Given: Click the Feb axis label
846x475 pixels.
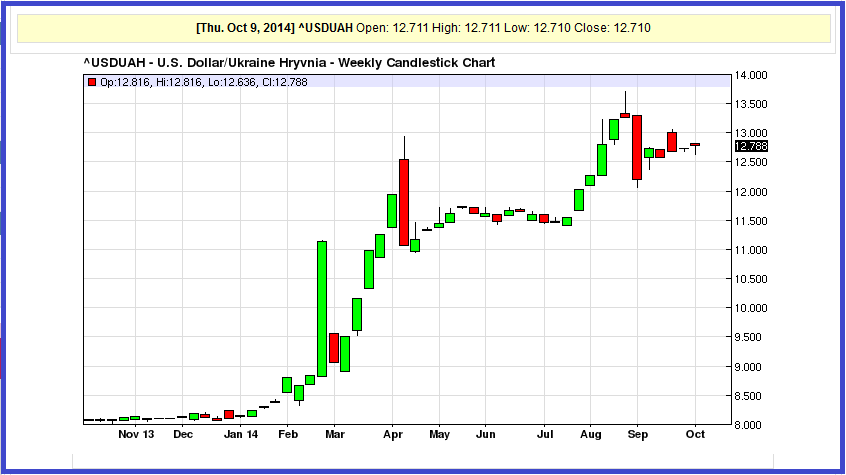Looking at the screenshot, I should click(288, 435).
